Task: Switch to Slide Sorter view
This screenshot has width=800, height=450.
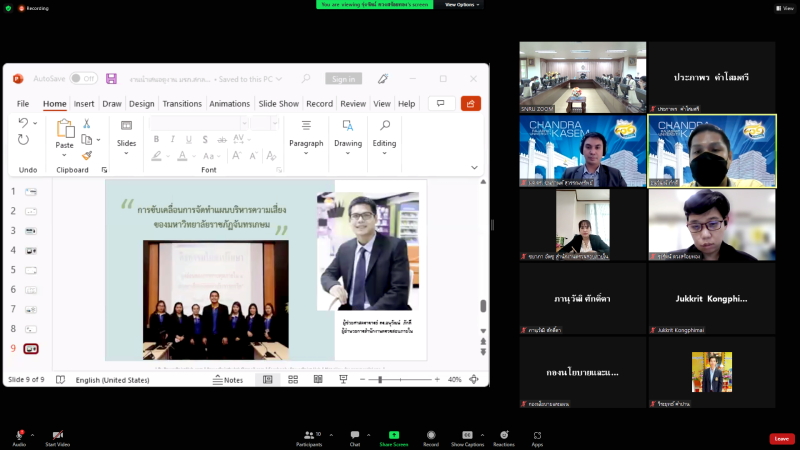Action: [x=291, y=380]
